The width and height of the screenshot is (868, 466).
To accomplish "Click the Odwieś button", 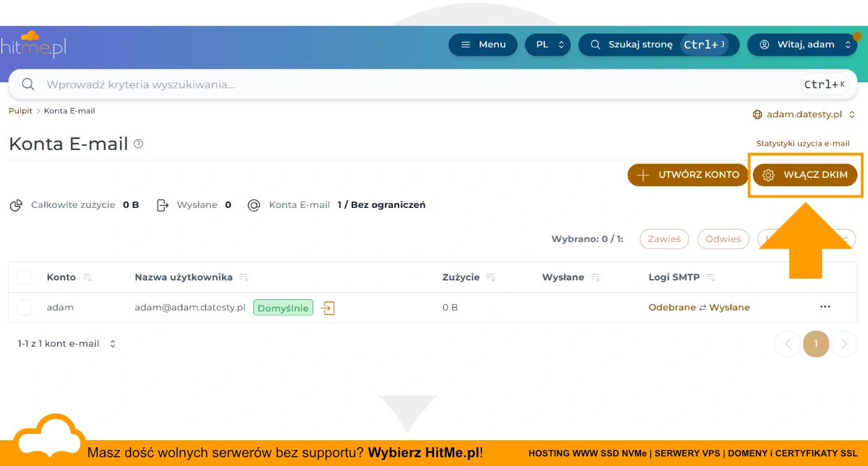I will 723,239.
